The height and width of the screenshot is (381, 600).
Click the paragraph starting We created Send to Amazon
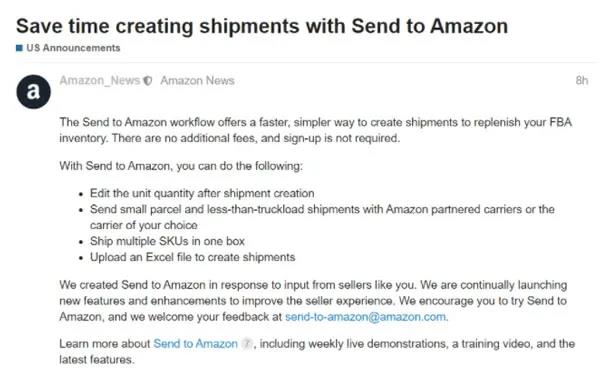click(313, 301)
